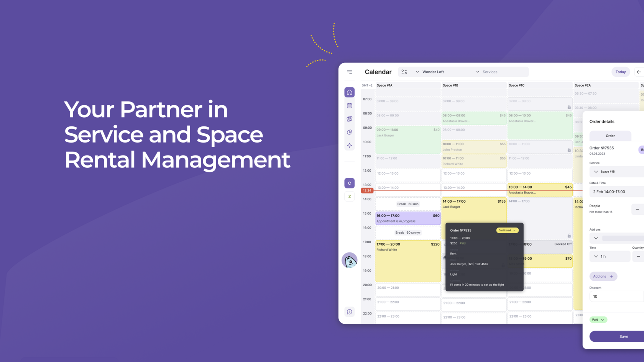Expand the Service Space #1B dropdown
Image resolution: width=644 pixels, height=362 pixels.
(616, 172)
